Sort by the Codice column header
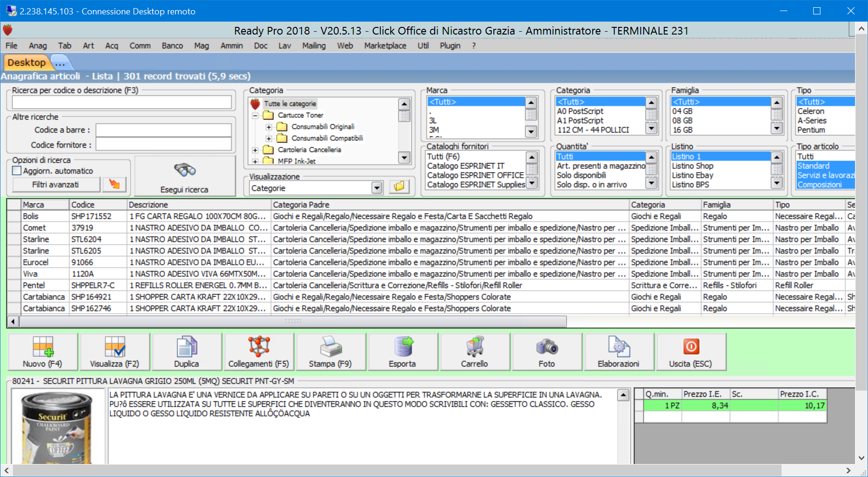This screenshot has width=868, height=477. click(x=98, y=204)
